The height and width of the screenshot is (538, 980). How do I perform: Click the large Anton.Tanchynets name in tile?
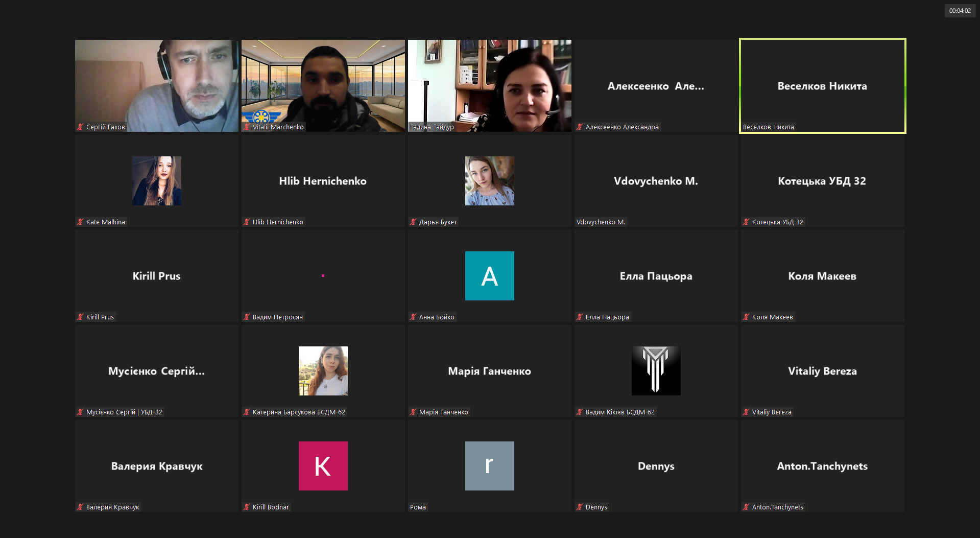[x=822, y=466]
